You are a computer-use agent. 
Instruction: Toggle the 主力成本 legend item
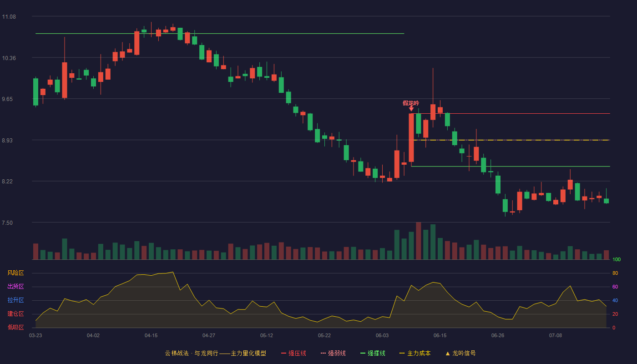coord(415,353)
